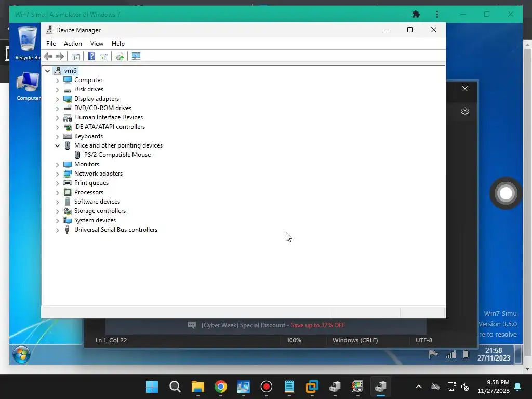Expand the Disk drives category
The width and height of the screenshot is (532, 399).
[57, 90]
